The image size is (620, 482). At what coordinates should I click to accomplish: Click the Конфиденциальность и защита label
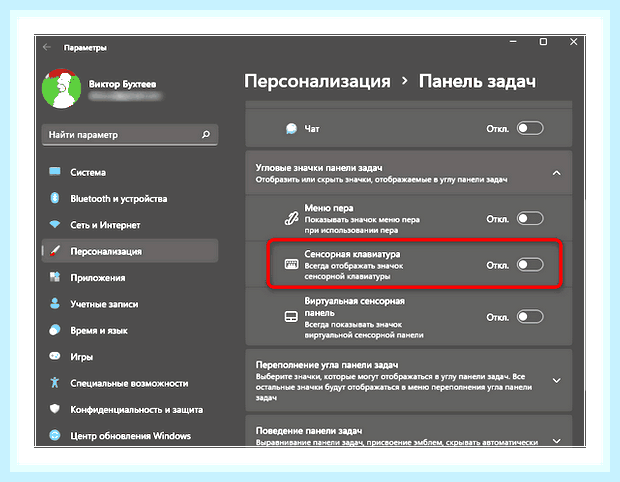point(136,410)
